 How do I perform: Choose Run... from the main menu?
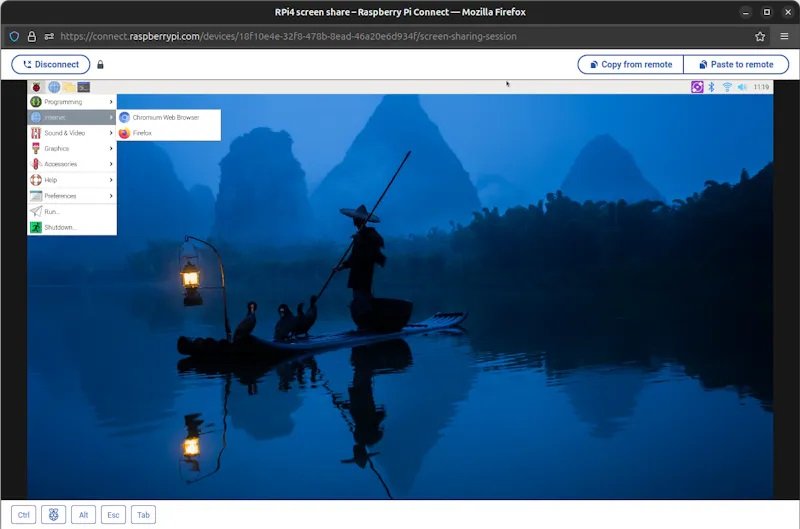tap(72, 211)
